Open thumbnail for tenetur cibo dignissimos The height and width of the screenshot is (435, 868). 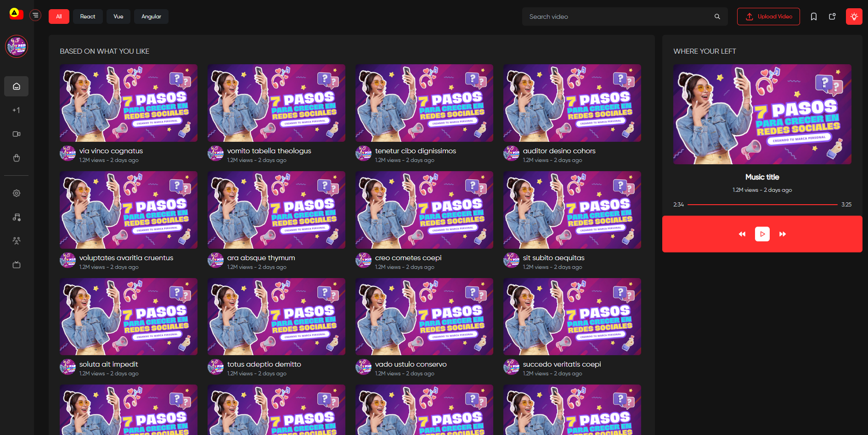(424, 103)
